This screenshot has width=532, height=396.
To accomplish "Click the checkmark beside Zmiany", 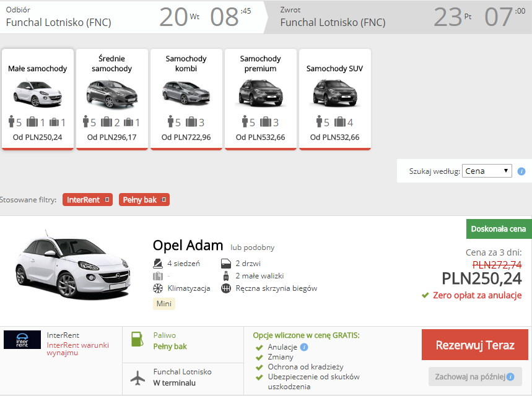I will (259, 358).
